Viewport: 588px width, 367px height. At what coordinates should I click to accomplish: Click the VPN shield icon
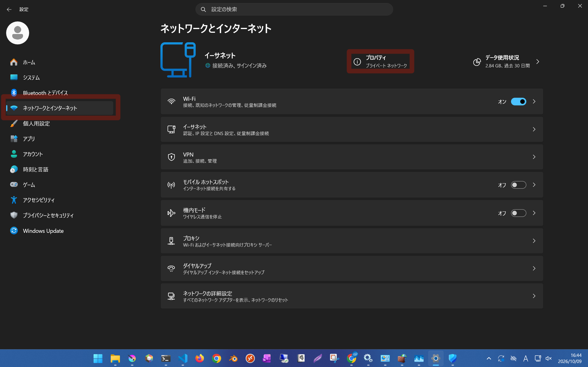(x=171, y=157)
